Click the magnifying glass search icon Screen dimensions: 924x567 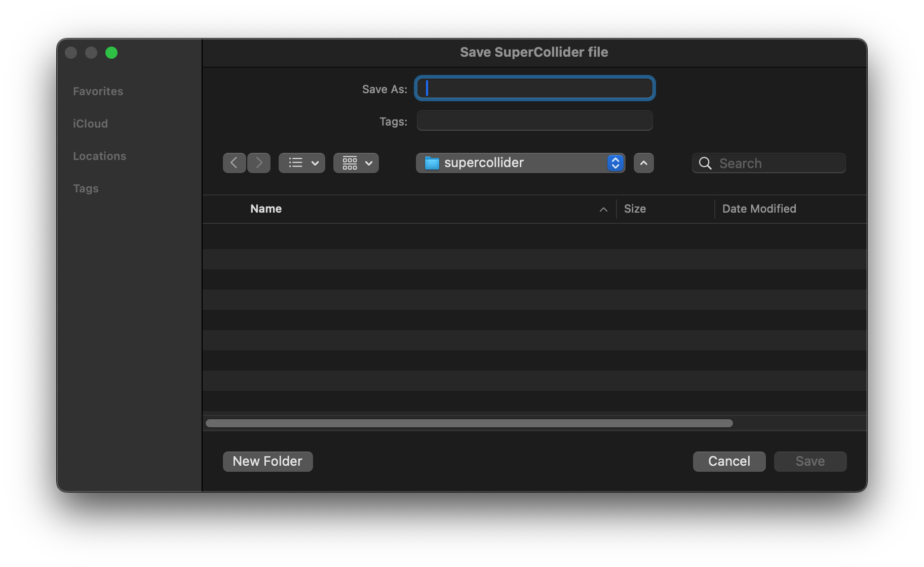click(x=705, y=163)
